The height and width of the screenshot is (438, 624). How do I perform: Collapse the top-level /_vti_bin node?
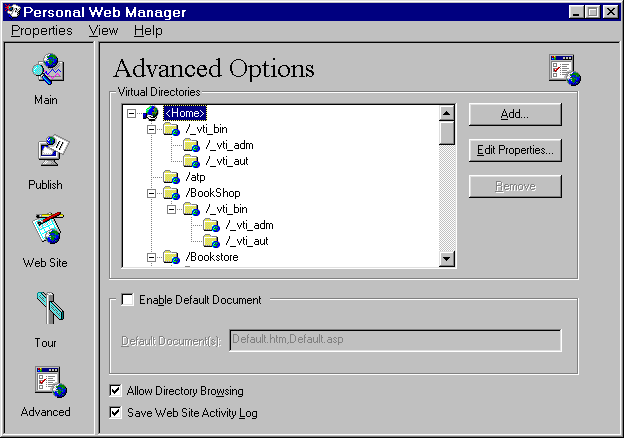click(x=151, y=129)
